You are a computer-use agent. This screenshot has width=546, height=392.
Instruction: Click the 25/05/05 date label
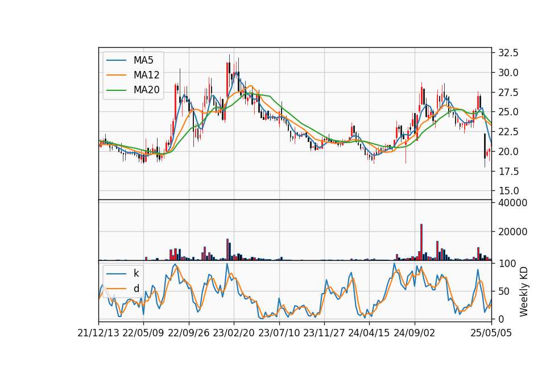point(491,333)
